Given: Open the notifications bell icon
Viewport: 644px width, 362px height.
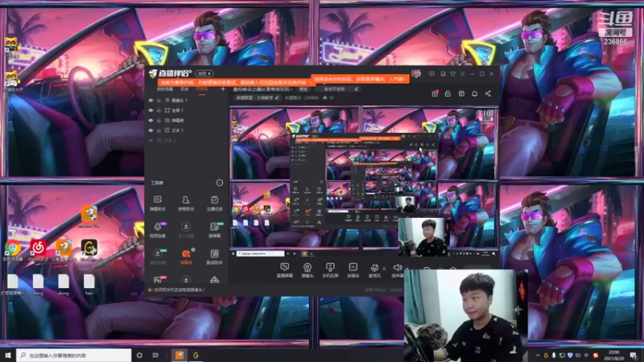Looking at the screenshot, I should point(474,93).
